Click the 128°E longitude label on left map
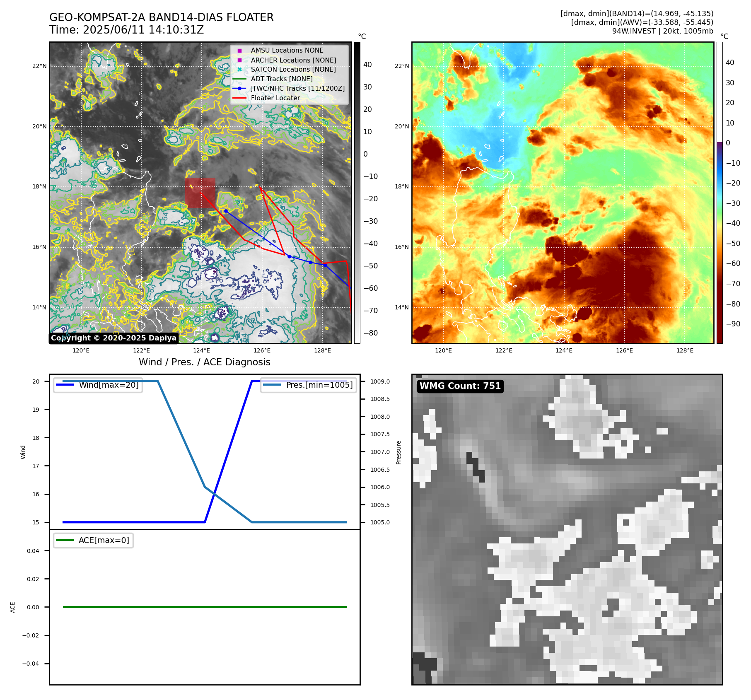 point(322,350)
